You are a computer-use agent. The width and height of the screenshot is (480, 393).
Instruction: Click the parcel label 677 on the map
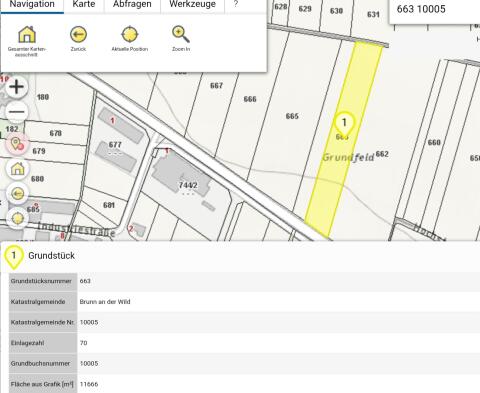(115, 145)
